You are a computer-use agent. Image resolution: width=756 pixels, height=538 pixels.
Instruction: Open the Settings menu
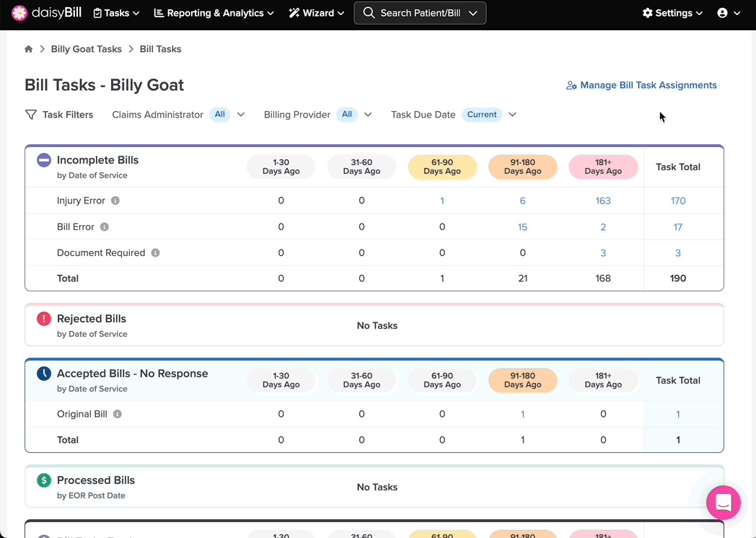coord(672,13)
